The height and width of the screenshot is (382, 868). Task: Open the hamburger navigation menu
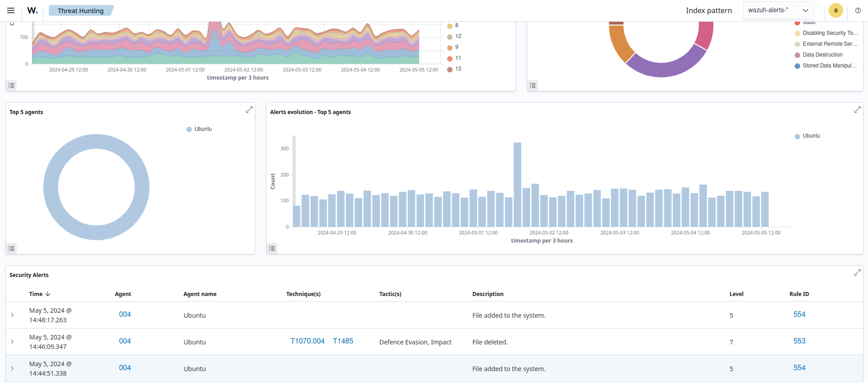pos(11,10)
